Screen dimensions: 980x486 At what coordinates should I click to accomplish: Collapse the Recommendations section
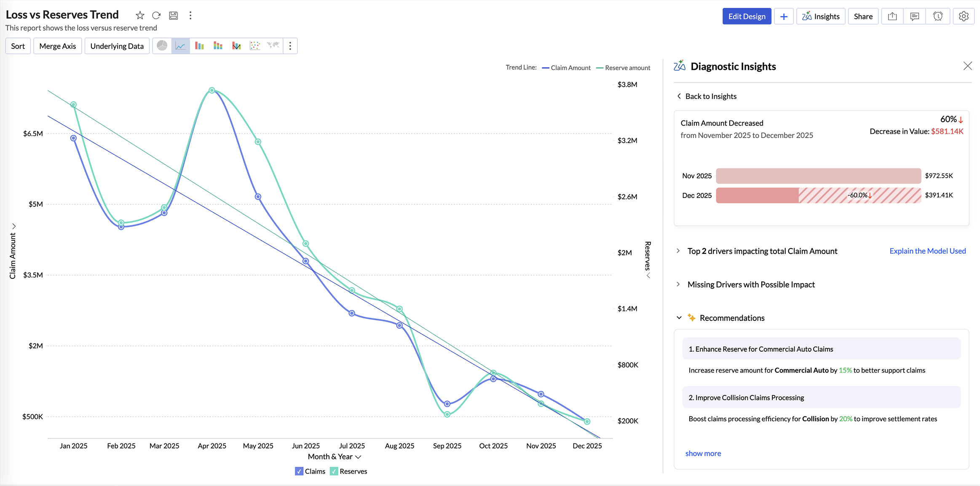(678, 318)
